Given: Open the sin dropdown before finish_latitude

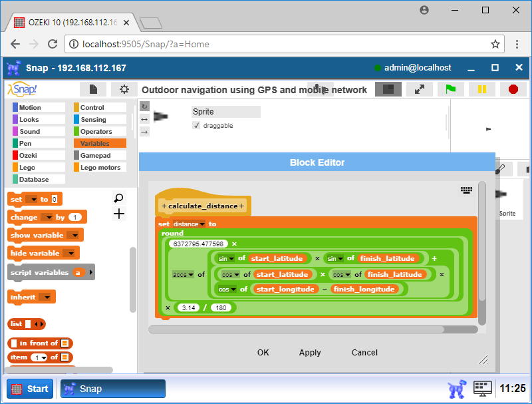Looking at the screenshot, I should point(335,259).
